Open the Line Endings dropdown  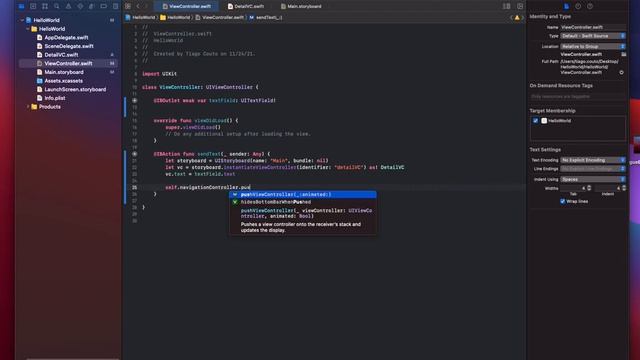tap(593, 169)
